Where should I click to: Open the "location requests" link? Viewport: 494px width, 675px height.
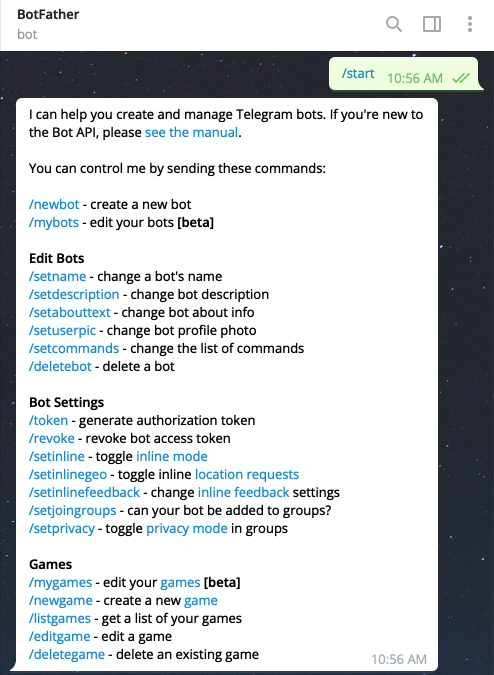(247, 474)
